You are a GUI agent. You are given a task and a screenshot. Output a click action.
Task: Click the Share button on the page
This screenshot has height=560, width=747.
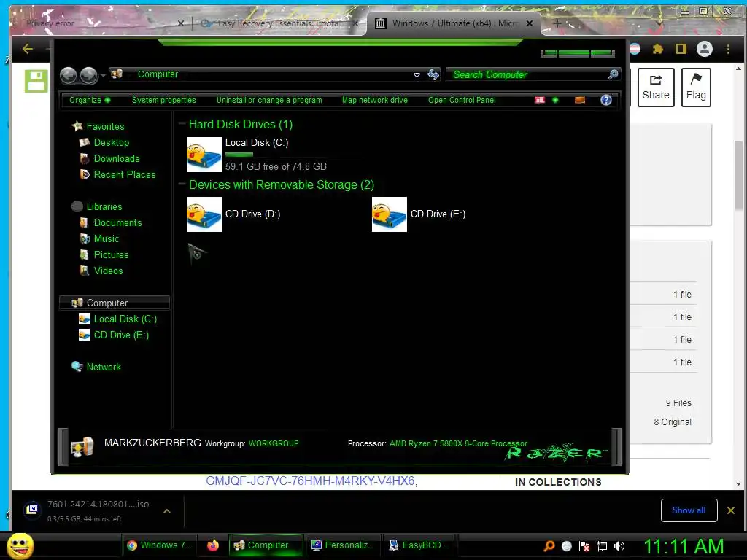(656, 87)
